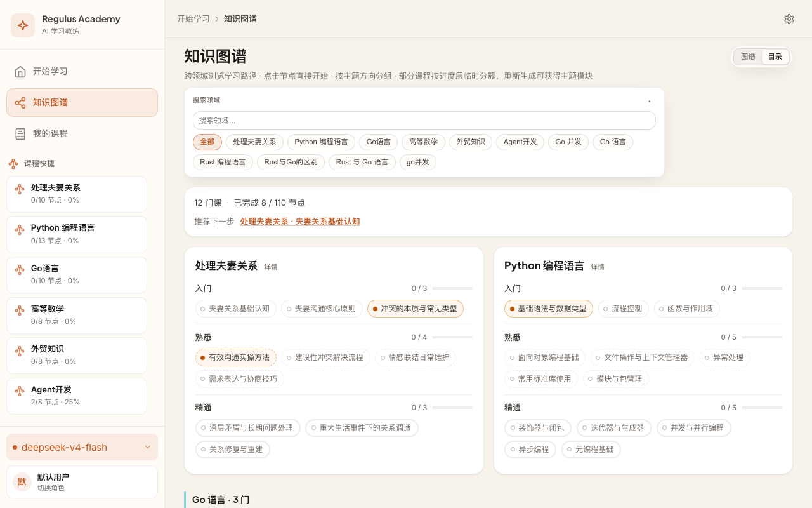This screenshot has width=812, height=508.
Task: Open the 高等数学 course shortcut card
Action: tap(77, 315)
